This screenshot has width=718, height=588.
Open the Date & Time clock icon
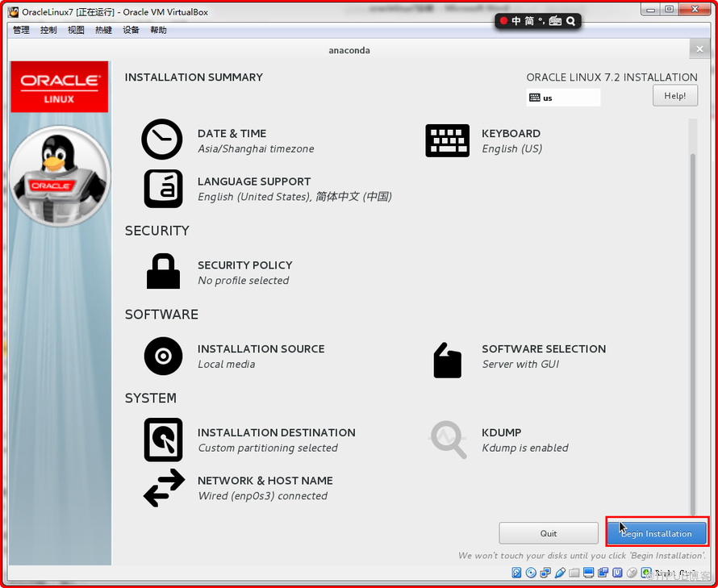coord(161,140)
